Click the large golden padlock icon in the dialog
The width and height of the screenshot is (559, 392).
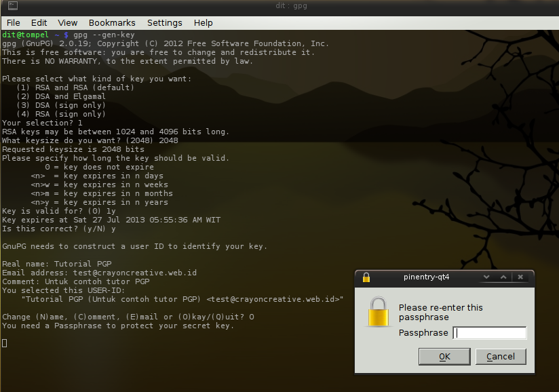click(379, 312)
